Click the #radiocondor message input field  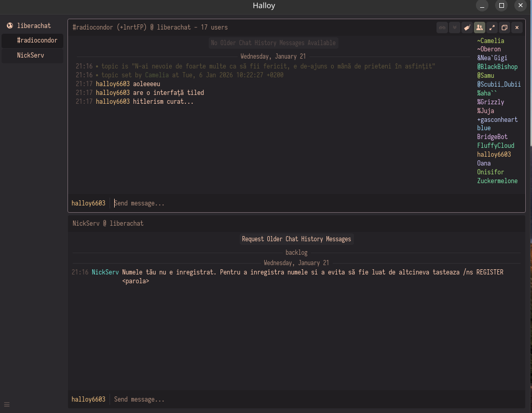point(291,203)
